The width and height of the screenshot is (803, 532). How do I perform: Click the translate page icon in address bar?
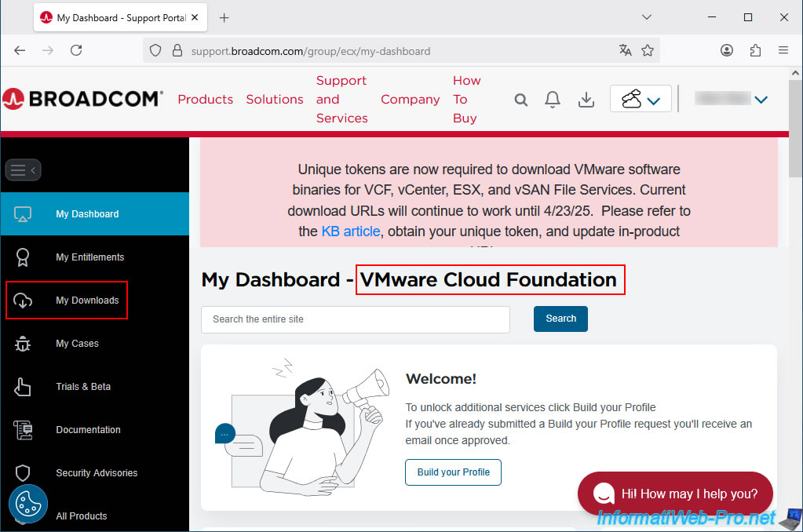click(625, 50)
